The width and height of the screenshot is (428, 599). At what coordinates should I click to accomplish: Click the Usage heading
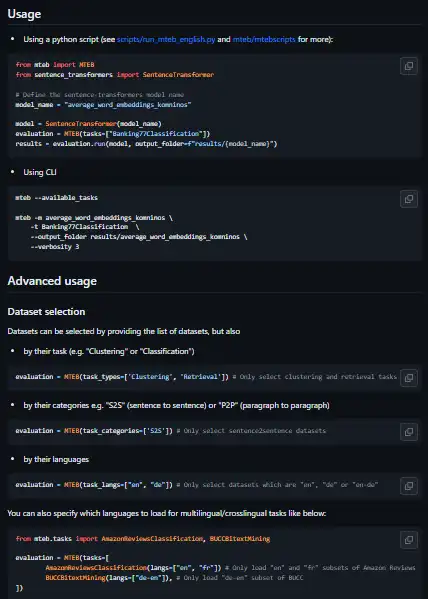pyautogui.click(x=24, y=14)
